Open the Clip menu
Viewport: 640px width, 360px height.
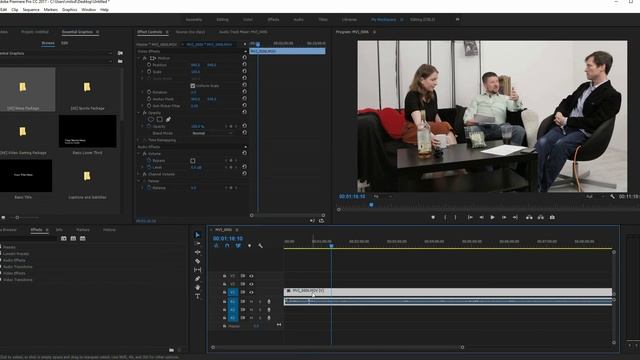pyautogui.click(x=15, y=9)
